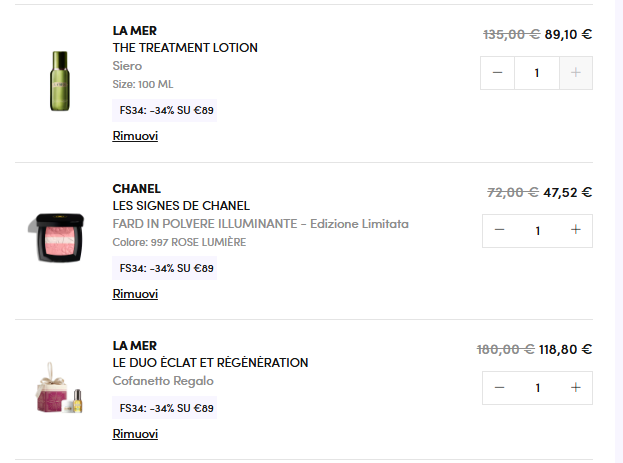Remove La Mer Treatment Lotion from cart

[x=135, y=136]
